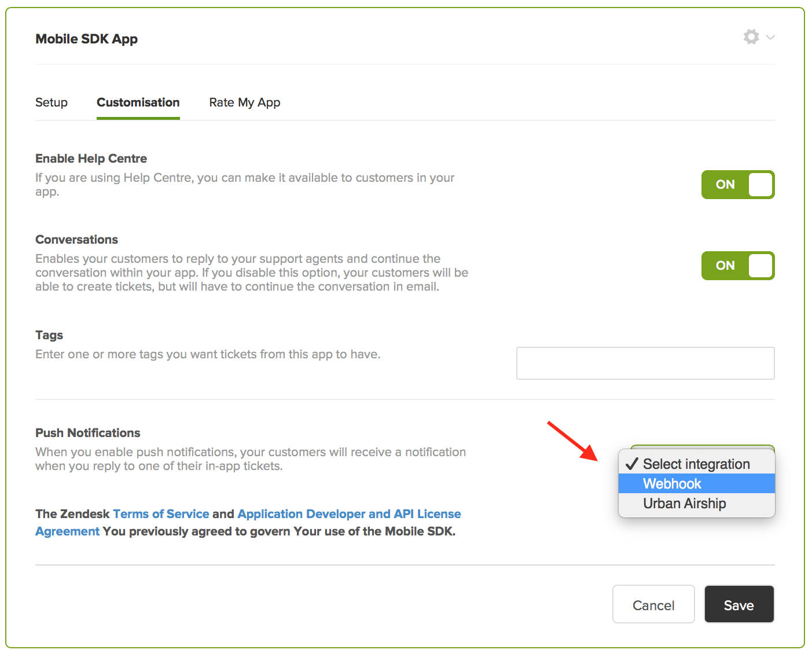The image size is (812, 657).
Task: Click the Mobile SDK App title
Action: tap(87, 39)
